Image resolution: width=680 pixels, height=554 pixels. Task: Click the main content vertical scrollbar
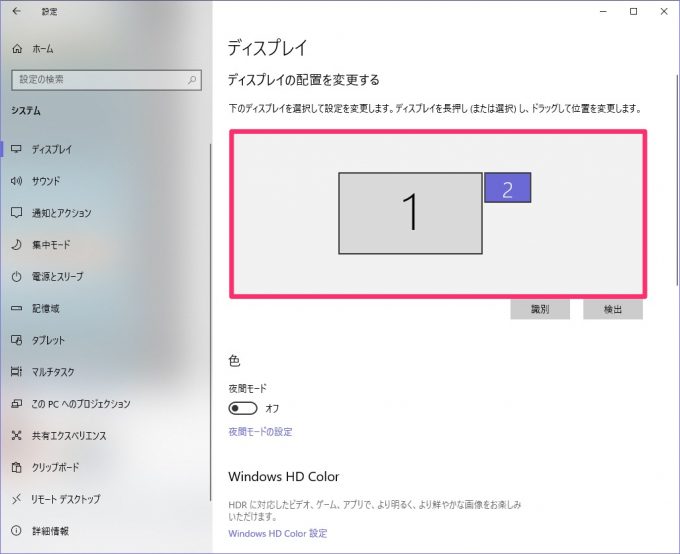click(677, 180)
